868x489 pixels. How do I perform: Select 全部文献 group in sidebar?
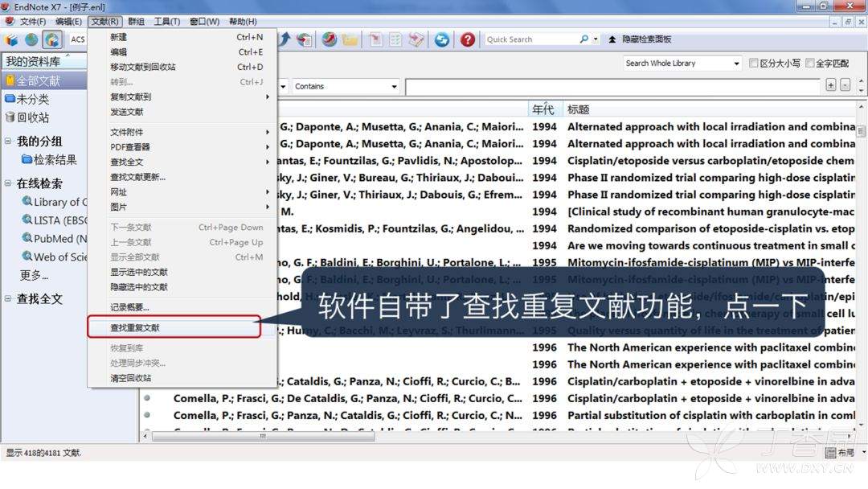pos(43,81)
